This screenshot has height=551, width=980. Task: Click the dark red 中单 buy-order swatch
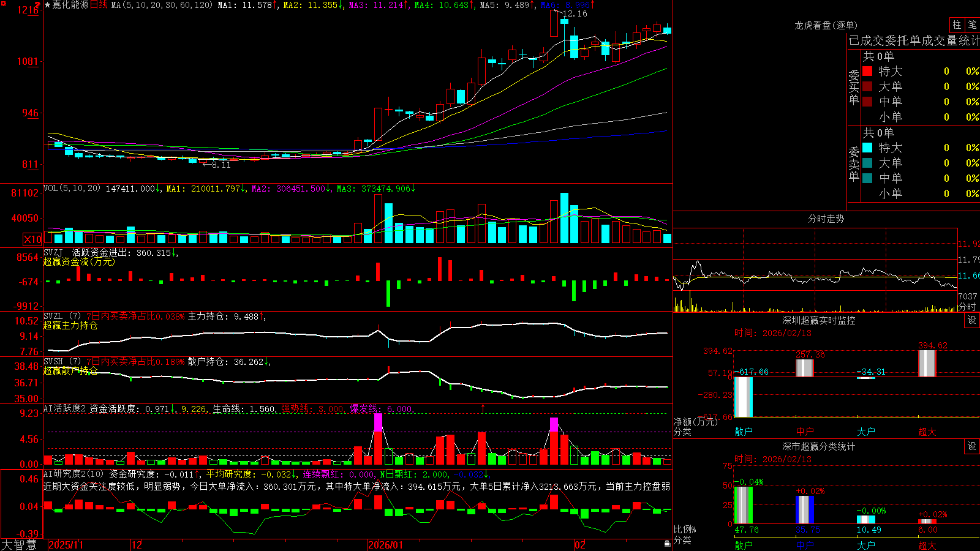click(x=867, y=101)
